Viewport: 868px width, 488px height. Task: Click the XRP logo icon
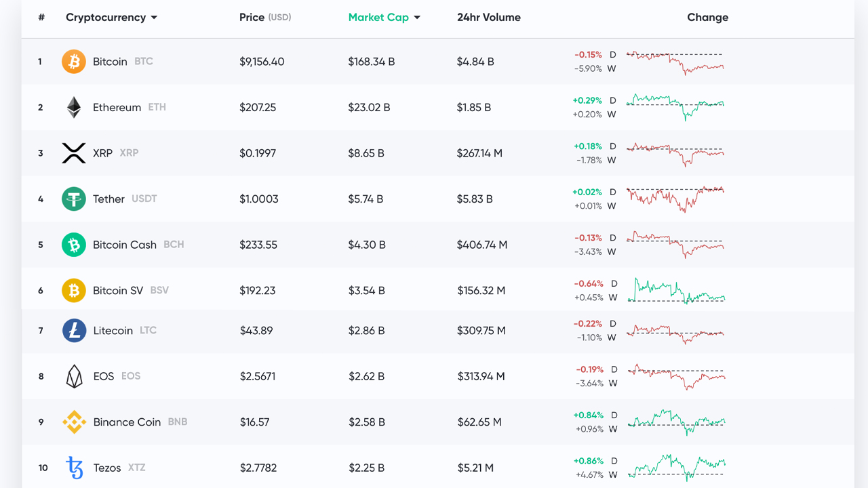pos(74,153)
